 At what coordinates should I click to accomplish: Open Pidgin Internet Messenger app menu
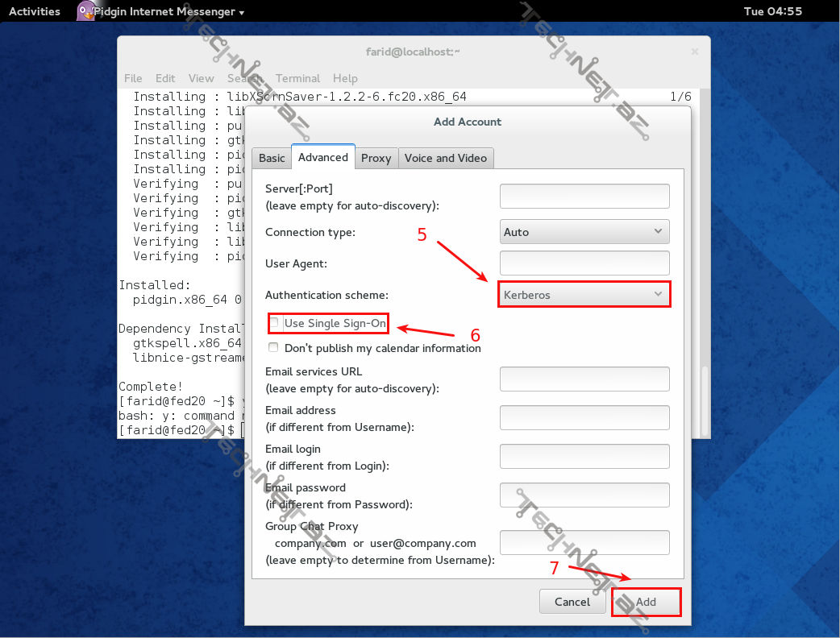[x=168, y=11]
